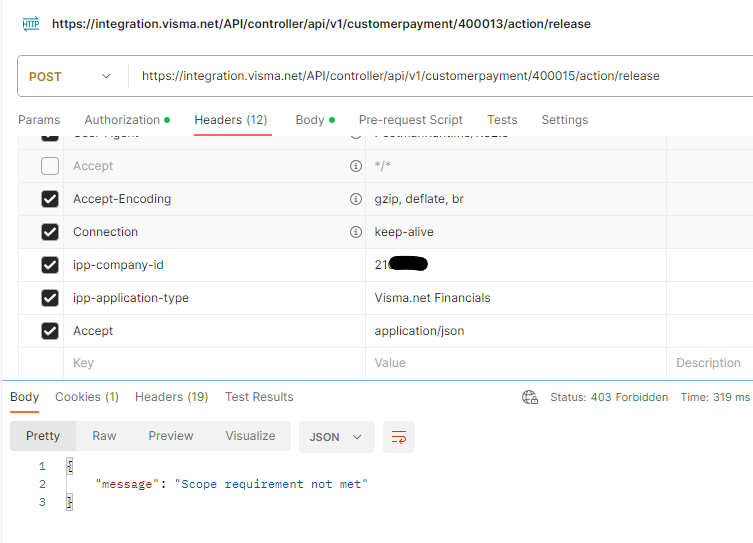The width and height of the screenshot is (753, 543).
Task: Click the request title URL at the top
Action: pyautogui.click(x=321, y=24)
